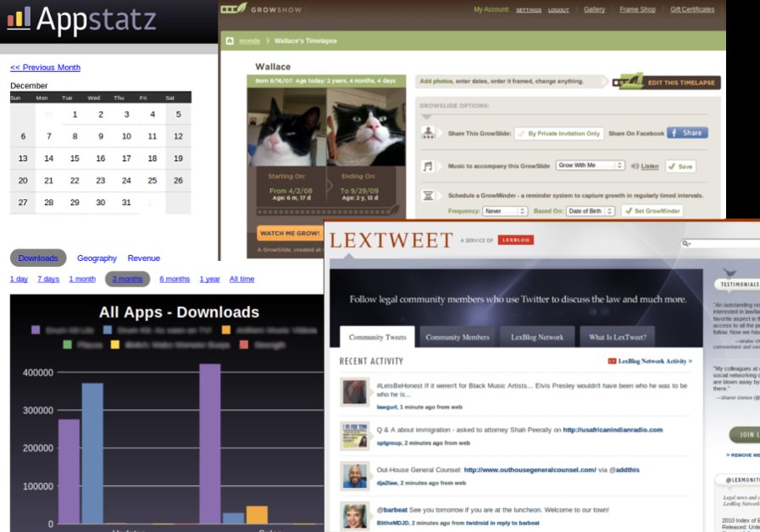Screen dimensions: 760x532
Task: Click the dja2law avatar thumbnail
Action: tap(354, 475)
